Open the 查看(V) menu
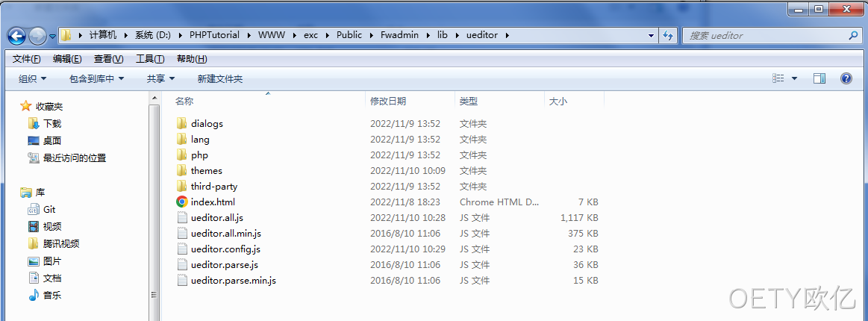Viewport: 868px width, 321px height. click(108, 59)
